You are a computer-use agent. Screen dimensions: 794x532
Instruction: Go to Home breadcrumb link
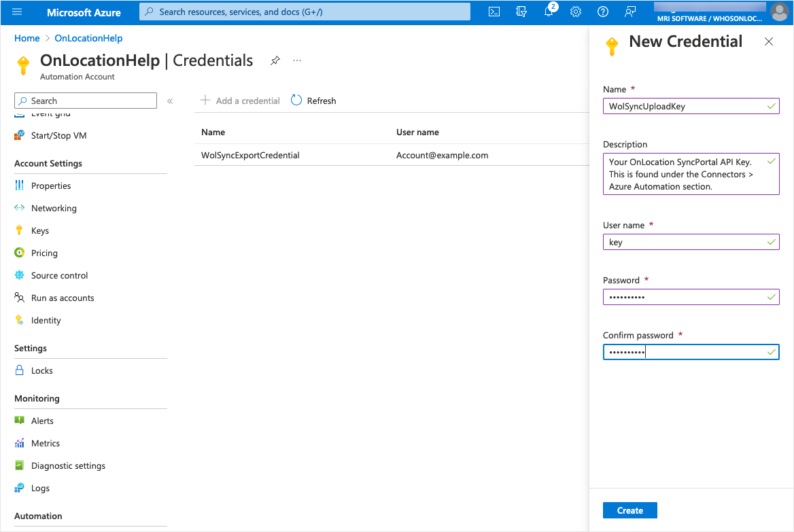click(27, 39)
